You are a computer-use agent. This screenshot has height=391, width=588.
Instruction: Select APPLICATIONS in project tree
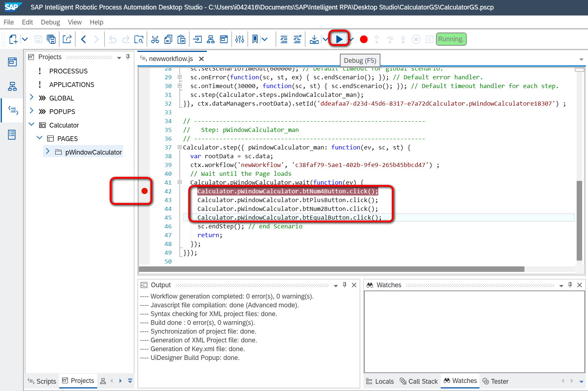pos(72,85)
